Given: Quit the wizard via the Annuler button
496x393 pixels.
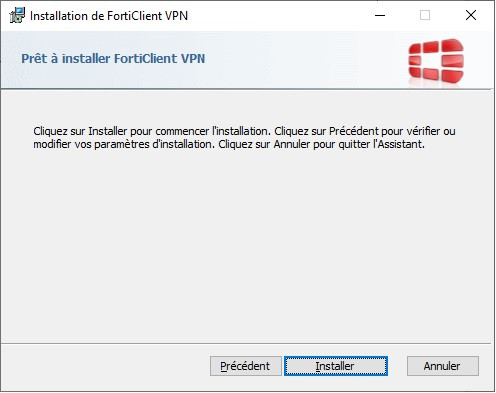Looking at the screenshot, I should point(443,366).
